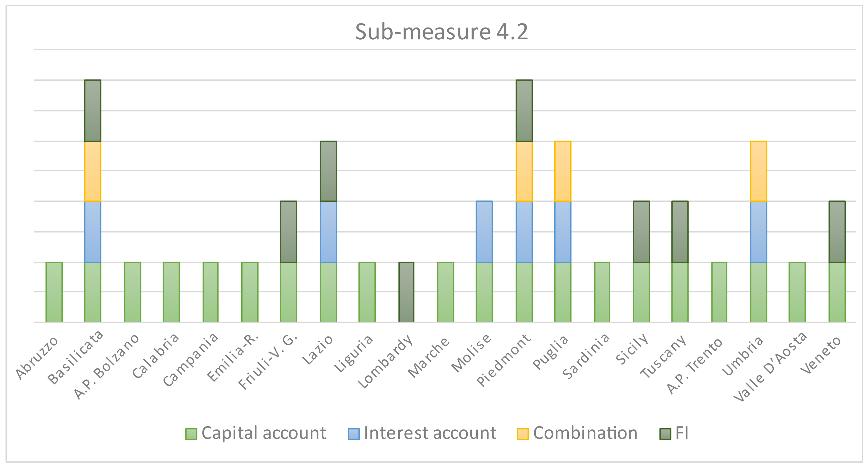Select the Friuli-V. G. axis label
868x467 pixels.
(268, 361)
